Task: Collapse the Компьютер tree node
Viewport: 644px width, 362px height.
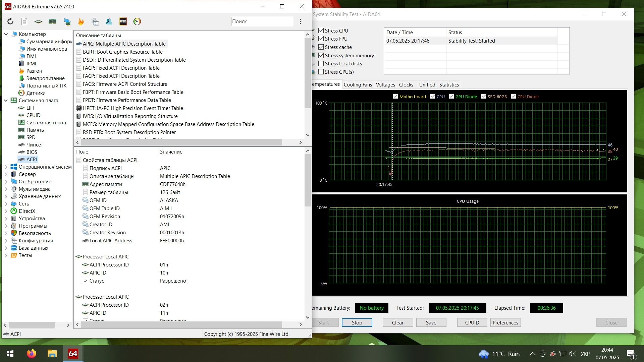Action: pos(6,34)
